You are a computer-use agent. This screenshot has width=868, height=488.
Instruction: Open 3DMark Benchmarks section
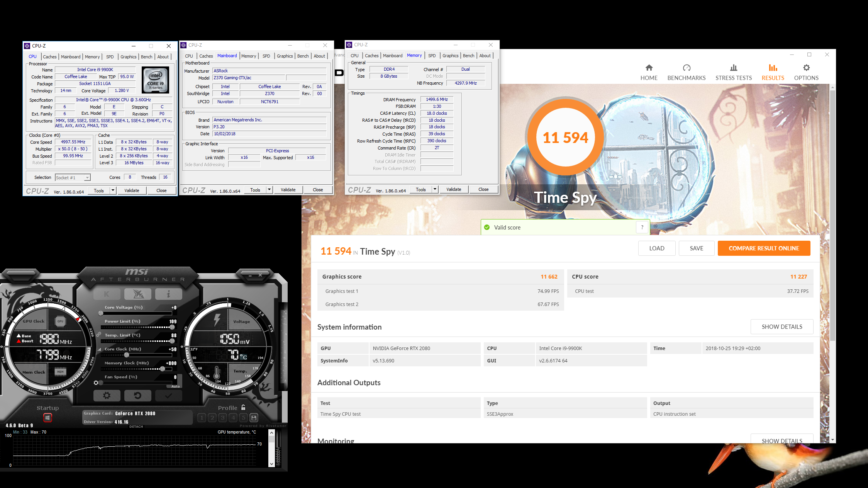[x=687, y=72]
